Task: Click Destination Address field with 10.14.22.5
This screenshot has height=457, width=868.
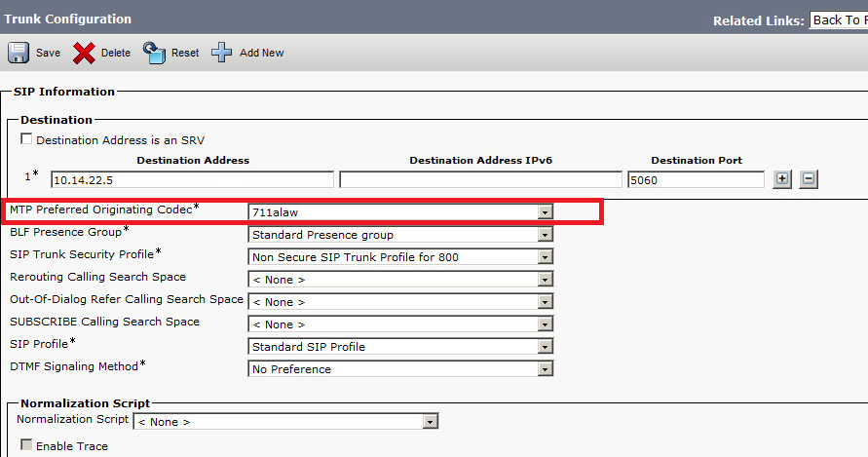Action: (x=192, y=180)
